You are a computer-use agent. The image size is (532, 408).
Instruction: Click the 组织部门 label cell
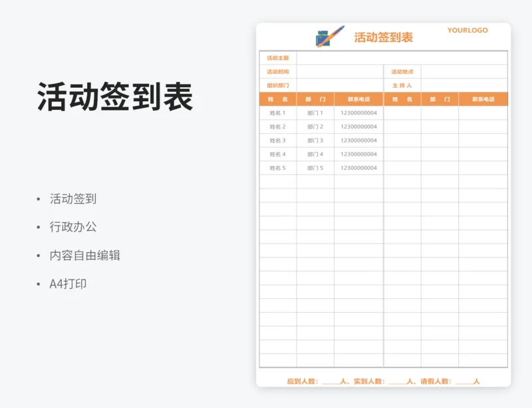(278, 86)
